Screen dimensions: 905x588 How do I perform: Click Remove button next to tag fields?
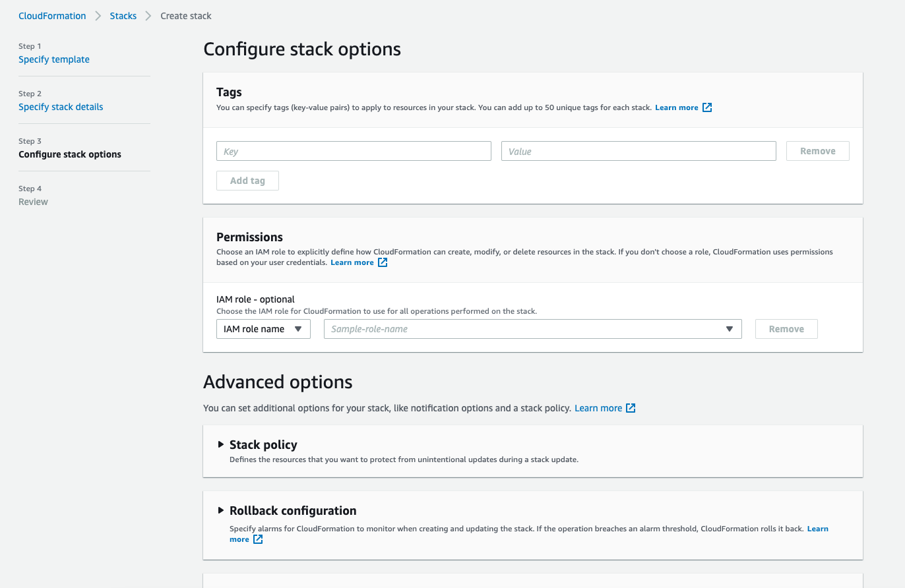click(x=817, y=151)
